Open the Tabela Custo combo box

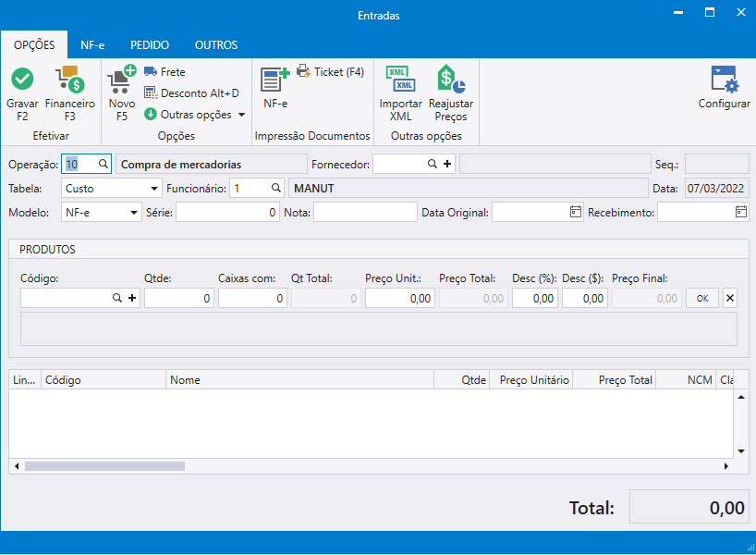(x=112, y=189)
